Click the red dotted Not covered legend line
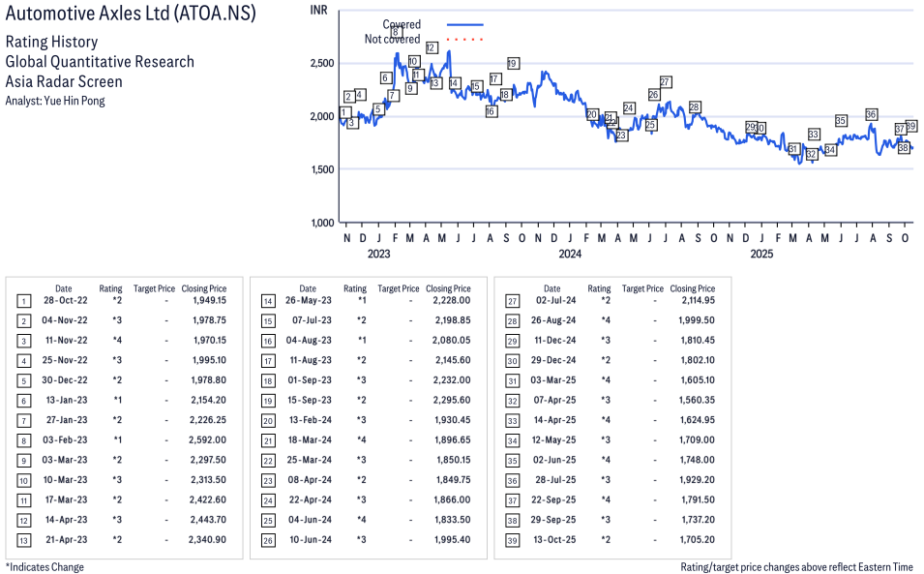Image resolution: width=924 pixels, height=574 pixels. [464, 40]
